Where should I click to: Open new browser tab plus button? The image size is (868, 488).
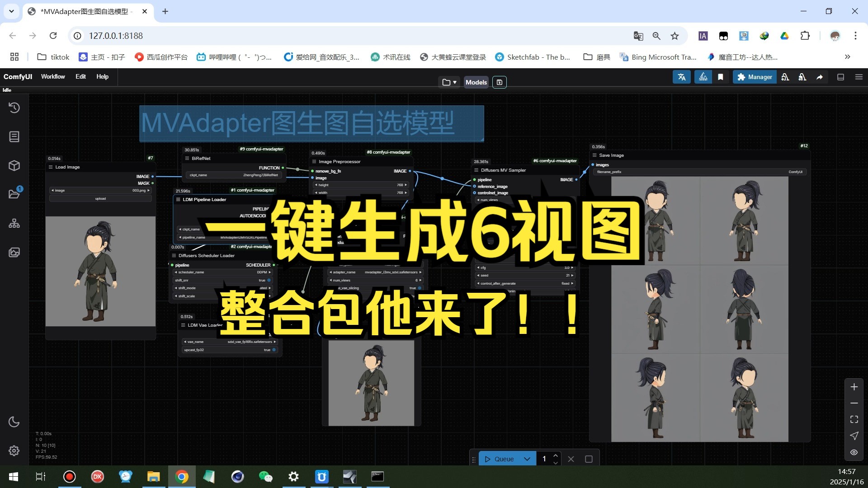165,11
